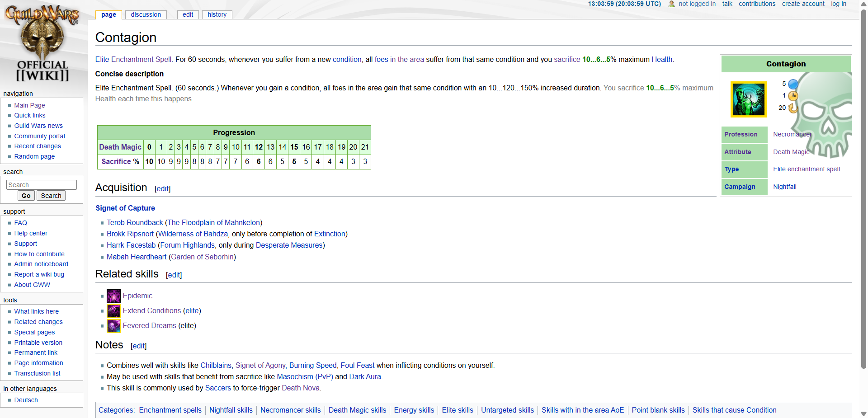868x418 pixels.
Task: Open the edit tab
Action: point(188,14)
